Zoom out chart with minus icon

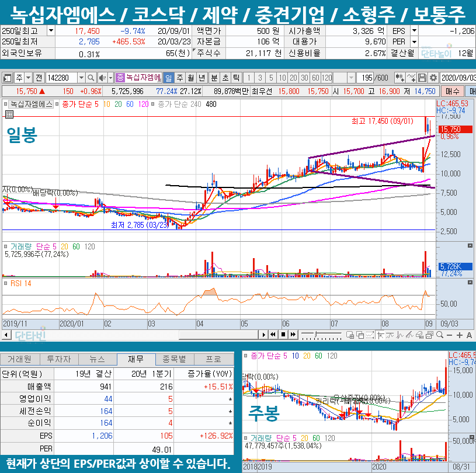[450, 335]
